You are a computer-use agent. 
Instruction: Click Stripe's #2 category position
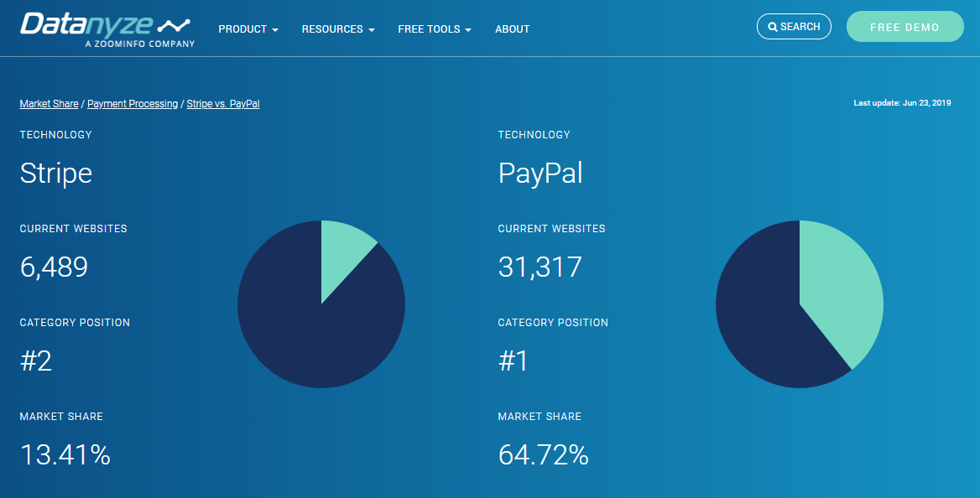tap(35, 361)
